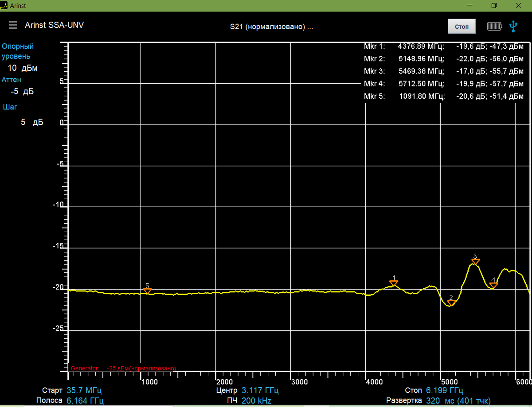Click the span value 6.164 ГГц
This screenshot has width=532, height=407.
85,401
